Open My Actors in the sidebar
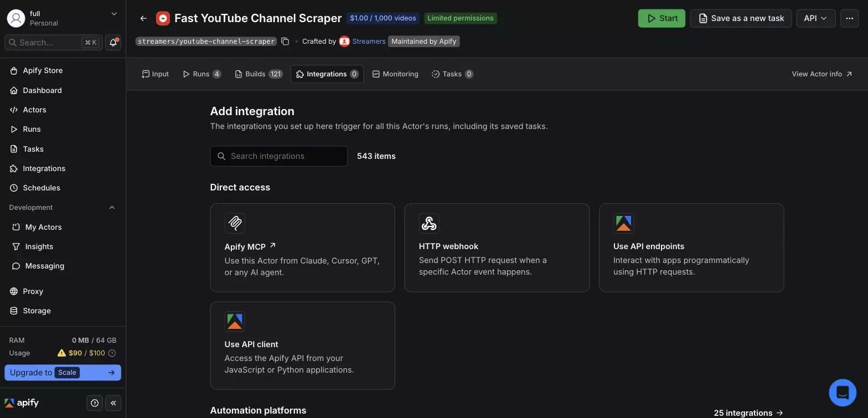 tap(63, 227)
